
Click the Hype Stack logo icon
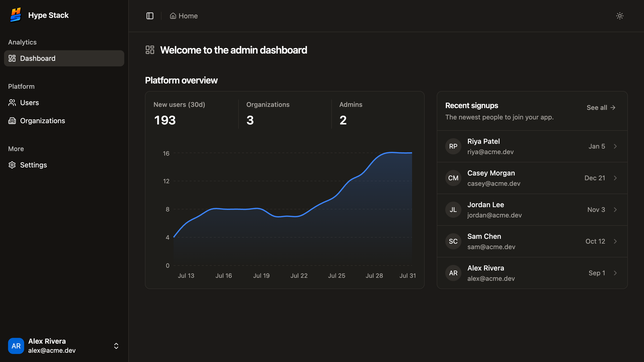[x=16, y=15]
